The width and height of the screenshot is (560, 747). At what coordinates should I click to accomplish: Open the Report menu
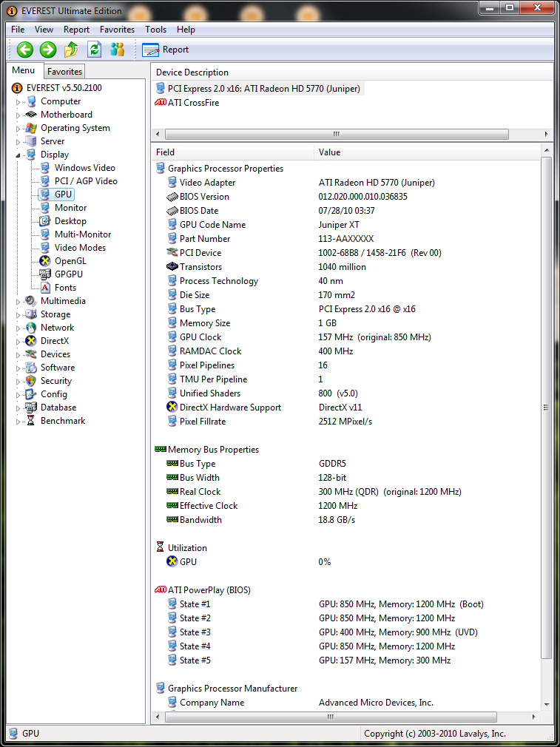tap(76, 30)
